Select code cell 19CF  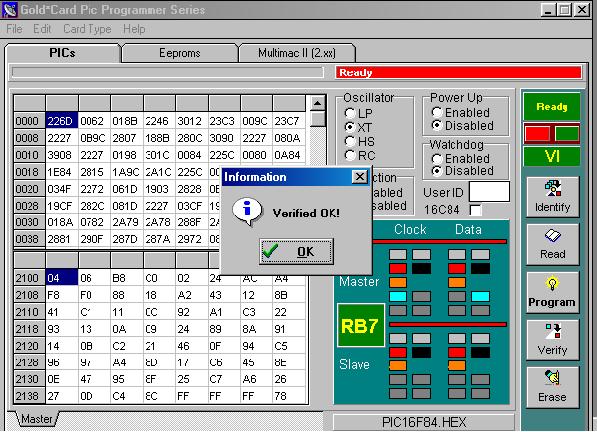click(x=62, y=206)
